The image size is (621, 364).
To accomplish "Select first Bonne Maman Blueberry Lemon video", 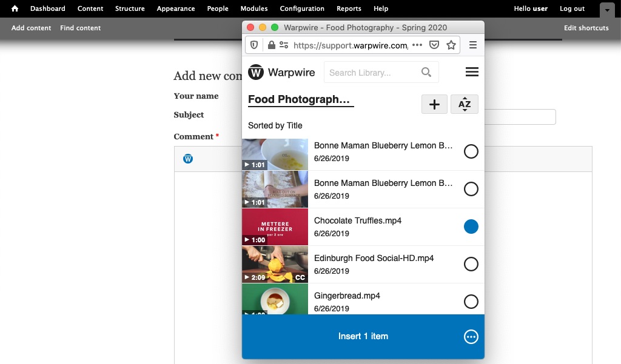I will (x=471, y=151).
